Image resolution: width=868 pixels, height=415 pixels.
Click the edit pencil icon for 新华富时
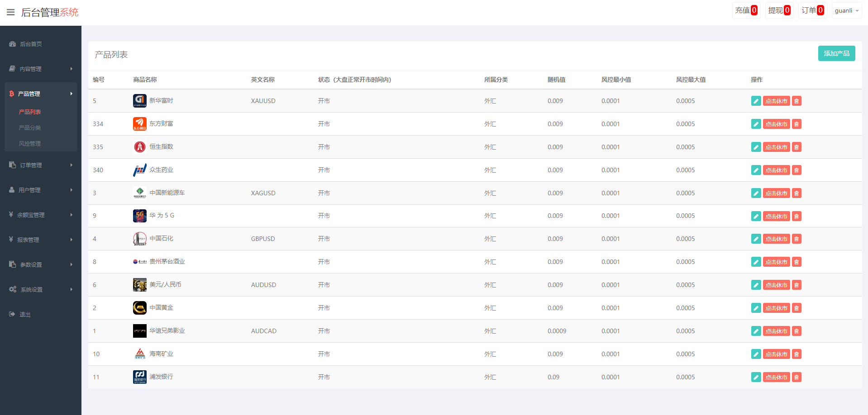coord(756,101)
